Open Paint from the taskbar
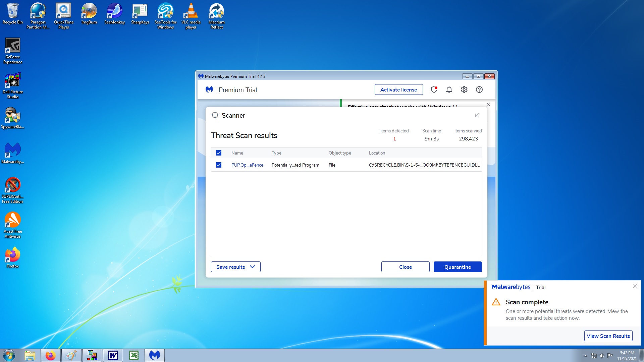The width and height of the screenshot is (644, 362). 71,355
